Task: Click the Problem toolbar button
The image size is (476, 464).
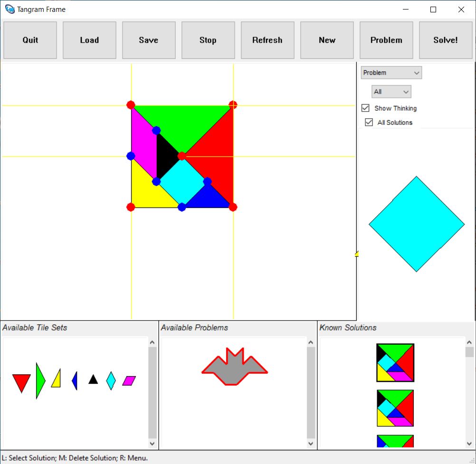Action: pos(386,40)
